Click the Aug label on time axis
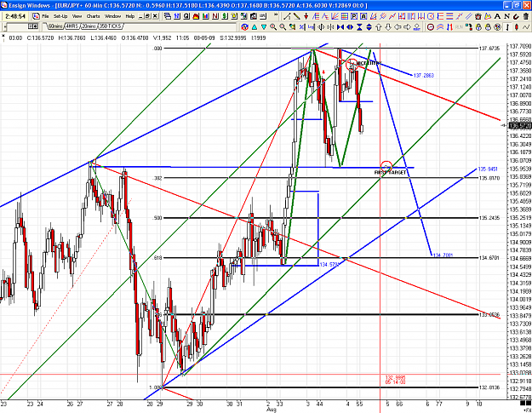 tap(271, 410)
